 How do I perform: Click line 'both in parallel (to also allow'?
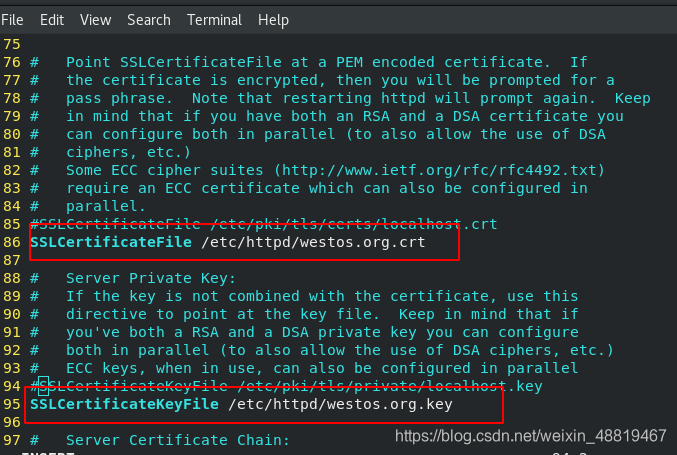322,350
